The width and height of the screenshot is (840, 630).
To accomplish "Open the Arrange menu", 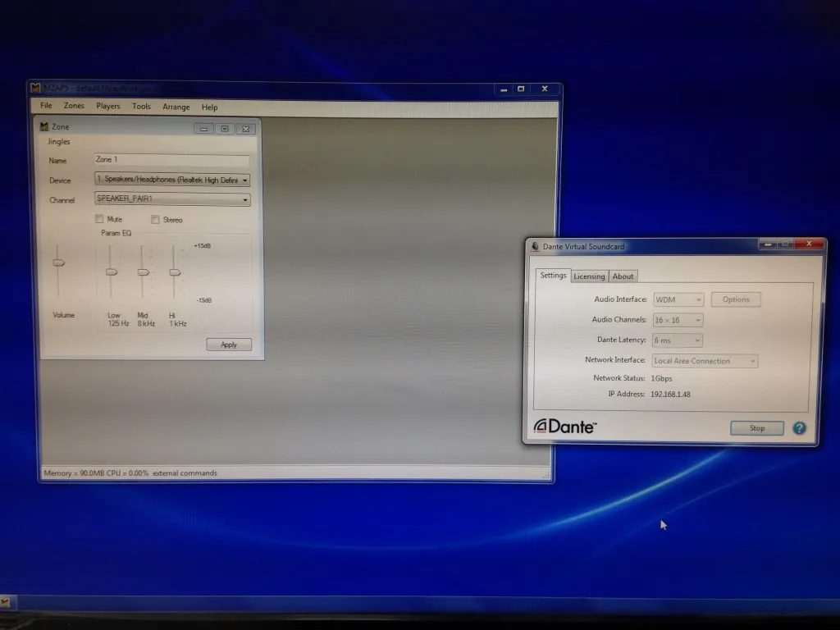I will tap(176, 107).
